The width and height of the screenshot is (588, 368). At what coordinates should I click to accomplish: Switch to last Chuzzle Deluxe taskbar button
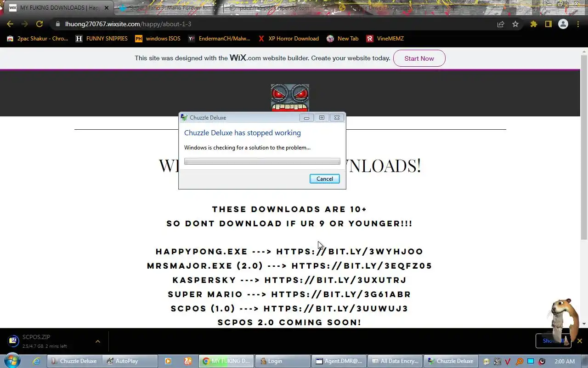tap(450, 361)
